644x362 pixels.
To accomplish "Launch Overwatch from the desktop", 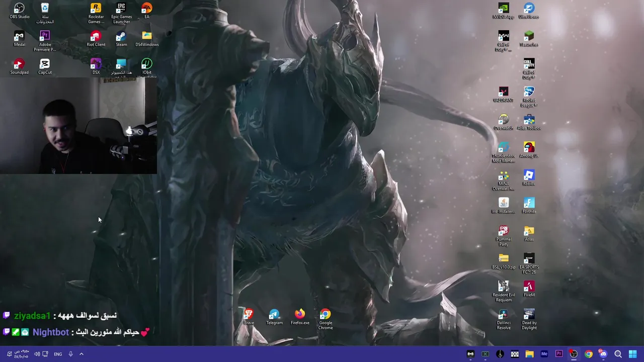I will (503, 122).
